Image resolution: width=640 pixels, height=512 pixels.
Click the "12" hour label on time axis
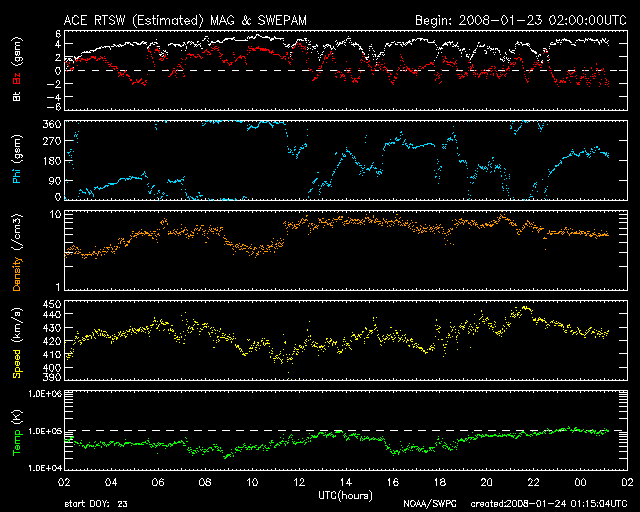coord(299,482)
